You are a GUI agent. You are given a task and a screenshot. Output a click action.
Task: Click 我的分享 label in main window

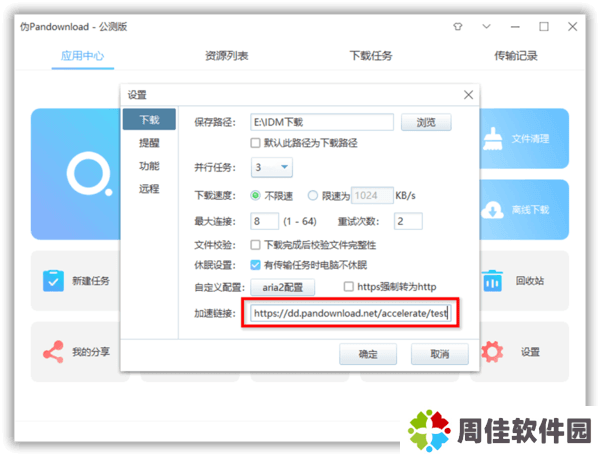91,352
